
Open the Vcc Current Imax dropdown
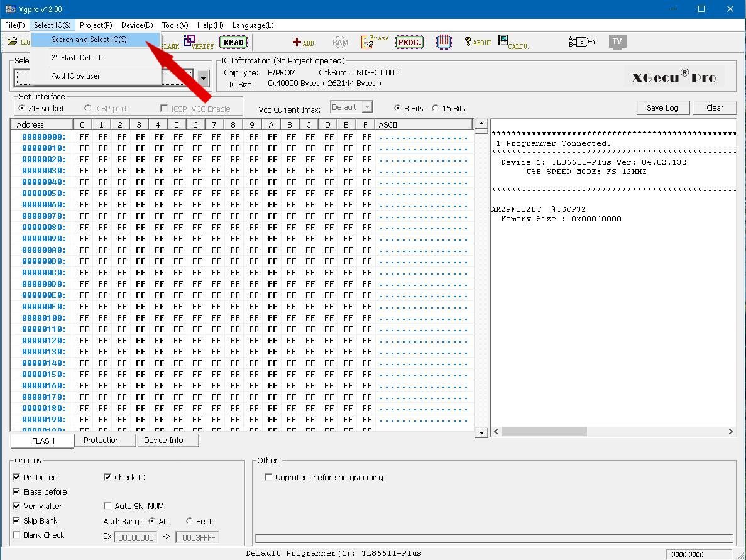tap(367, 107)
